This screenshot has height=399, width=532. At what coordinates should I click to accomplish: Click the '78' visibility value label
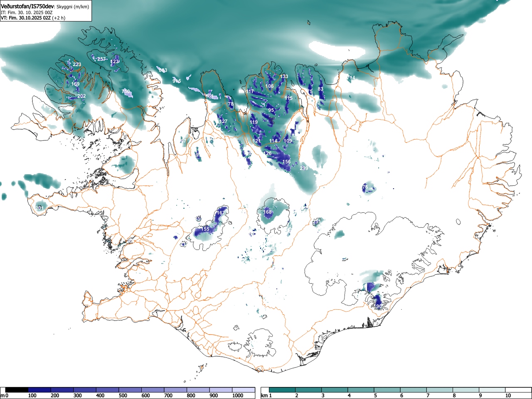[x=231, y=104]
